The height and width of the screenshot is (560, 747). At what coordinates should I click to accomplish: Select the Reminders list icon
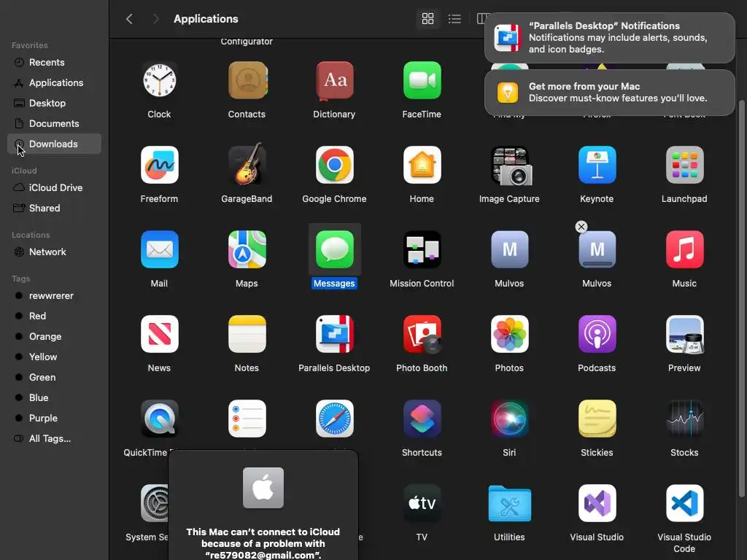coord(247,419)
